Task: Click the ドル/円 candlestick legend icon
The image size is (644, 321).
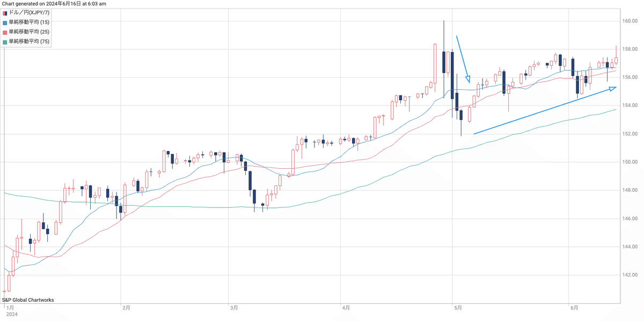Action: 5,12
